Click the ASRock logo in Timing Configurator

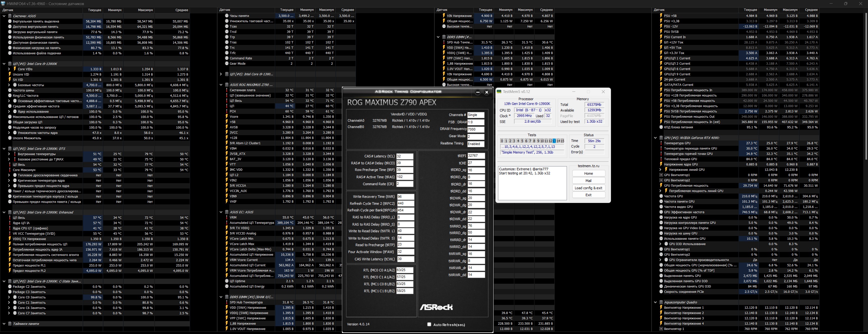coord(436,307)
